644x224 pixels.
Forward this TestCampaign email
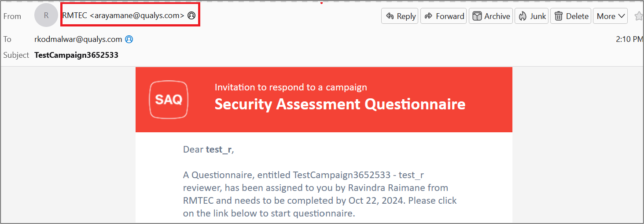[443, 16]
